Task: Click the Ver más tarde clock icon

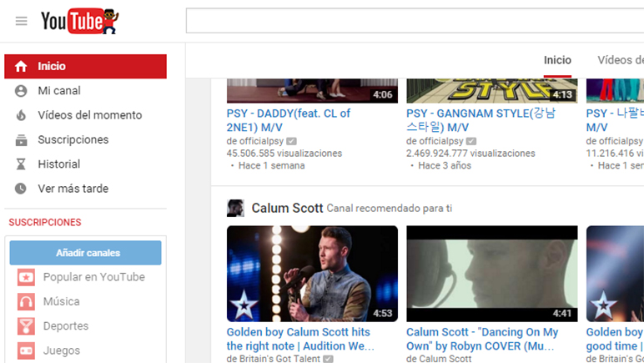Action: pyautogui.click(x=21, y=189)
